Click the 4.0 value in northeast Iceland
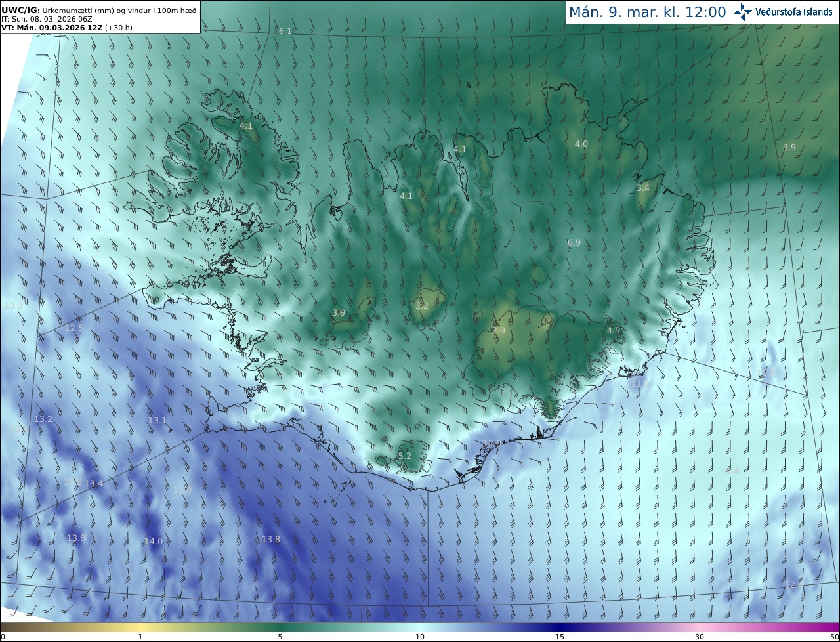 [x=581, y=144]
